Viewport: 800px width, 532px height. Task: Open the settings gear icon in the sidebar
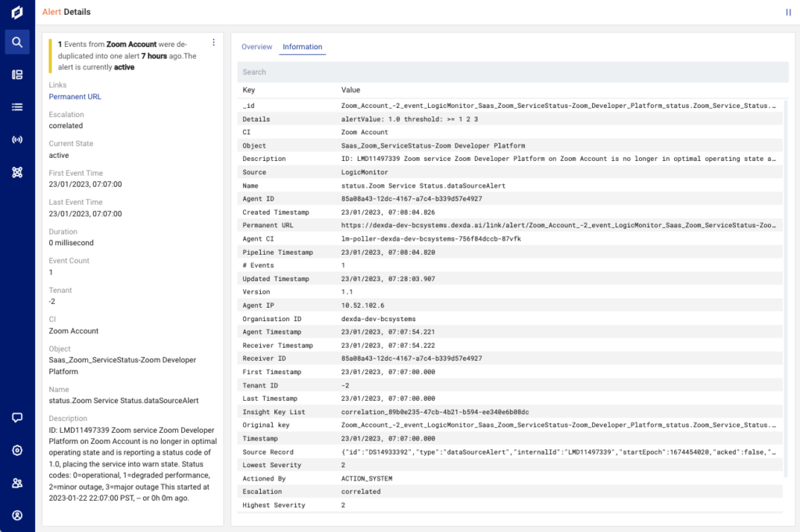point(17,451)
